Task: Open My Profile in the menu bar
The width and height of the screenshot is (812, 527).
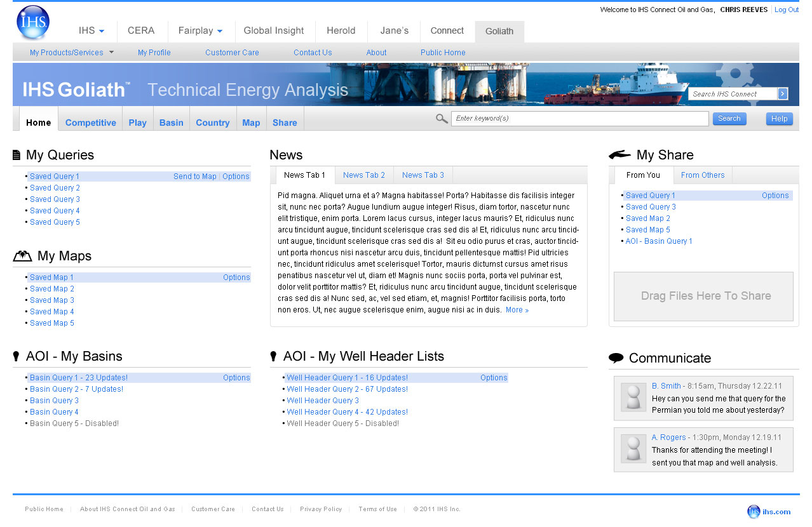Action: coord(154,53)
